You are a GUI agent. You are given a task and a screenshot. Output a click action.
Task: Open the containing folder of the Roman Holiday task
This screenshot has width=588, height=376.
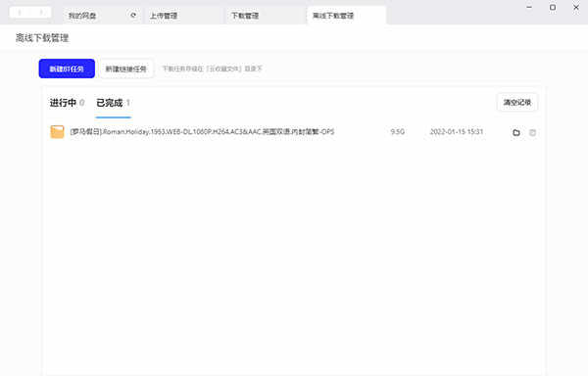click(x=516, y=132)
